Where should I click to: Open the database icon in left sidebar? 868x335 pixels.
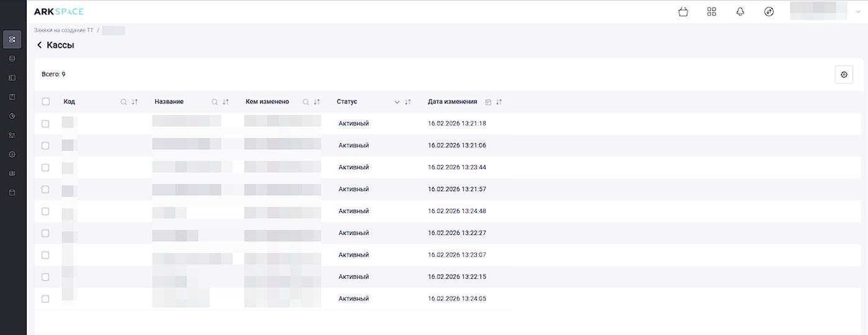coord(12,58)
